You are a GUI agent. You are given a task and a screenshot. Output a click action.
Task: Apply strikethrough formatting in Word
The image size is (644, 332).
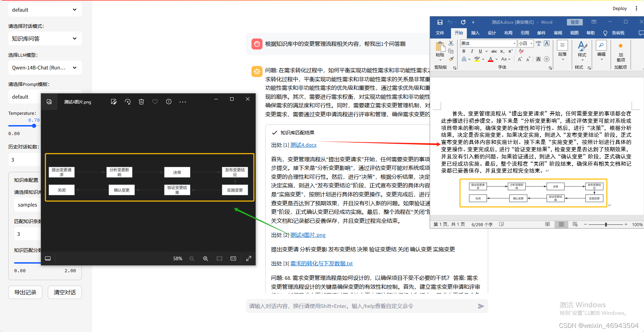(494, 51)
